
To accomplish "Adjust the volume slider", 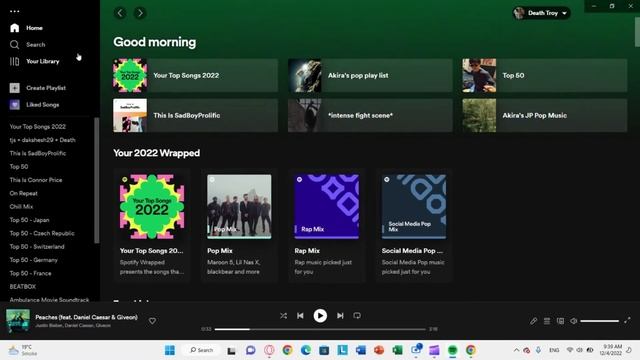I will [600, 321].
